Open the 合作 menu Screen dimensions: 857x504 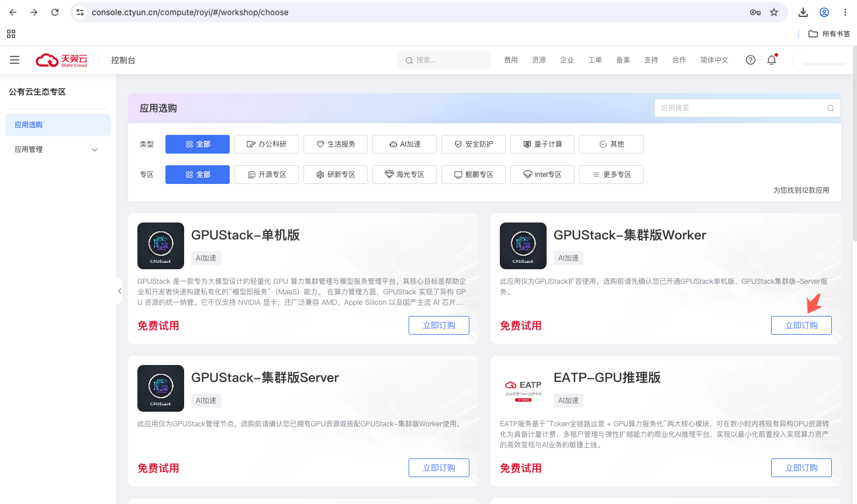679,60
